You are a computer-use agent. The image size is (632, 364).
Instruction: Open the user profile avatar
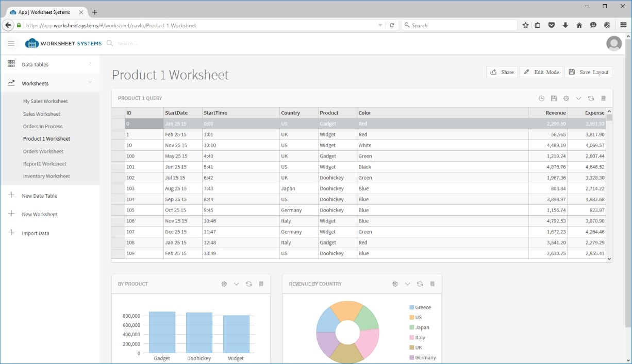[614, 44]
